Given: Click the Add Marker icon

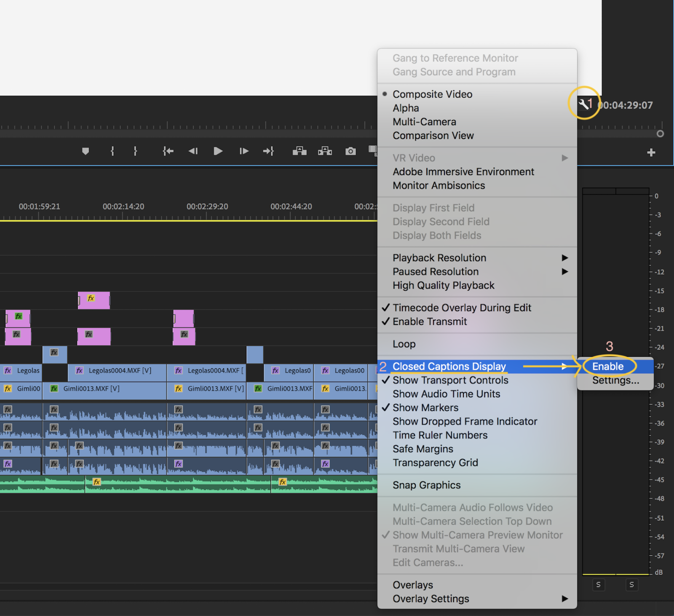Looking at the screenshot, I should click(85, 151).
